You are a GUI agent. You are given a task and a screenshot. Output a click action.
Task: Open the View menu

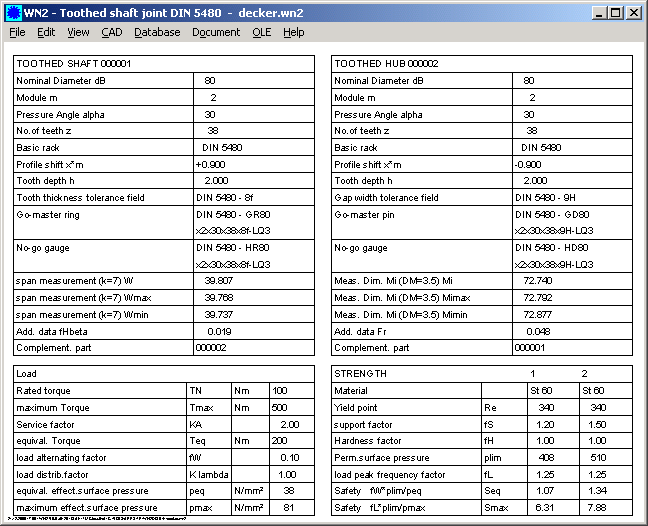coord(78,32)
